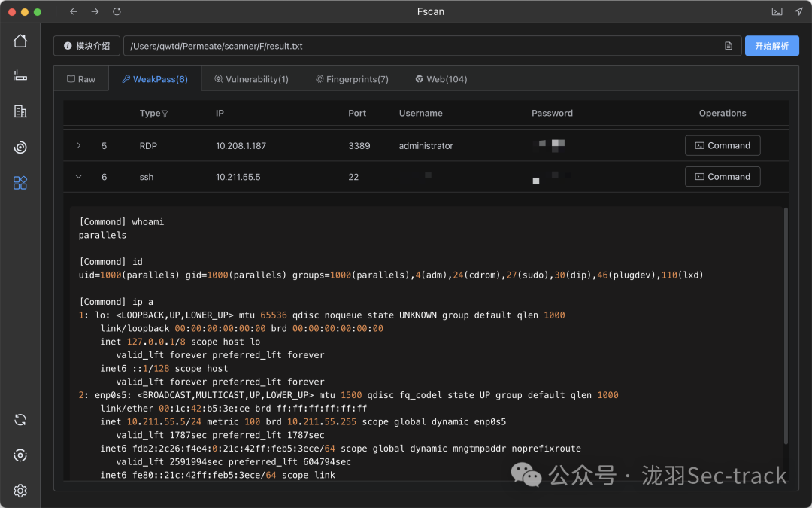Image resolution: width=812 pixels, height=508 pixels.
Task: Click the Port column header
Action: point(357,113)
